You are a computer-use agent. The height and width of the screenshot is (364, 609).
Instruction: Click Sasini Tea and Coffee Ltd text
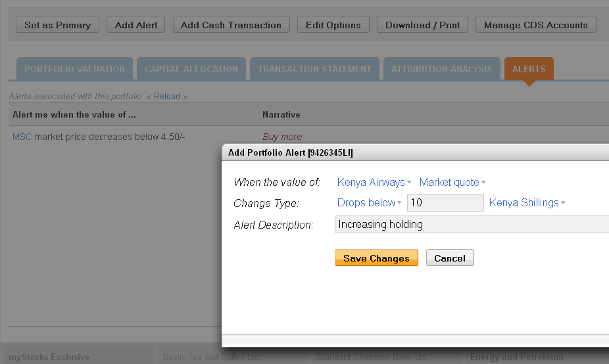pos(210,357)
